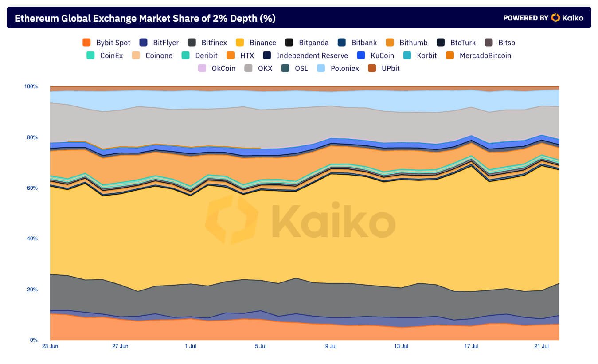Click the Bitfinex legend square icon

(x=192, y=43)
